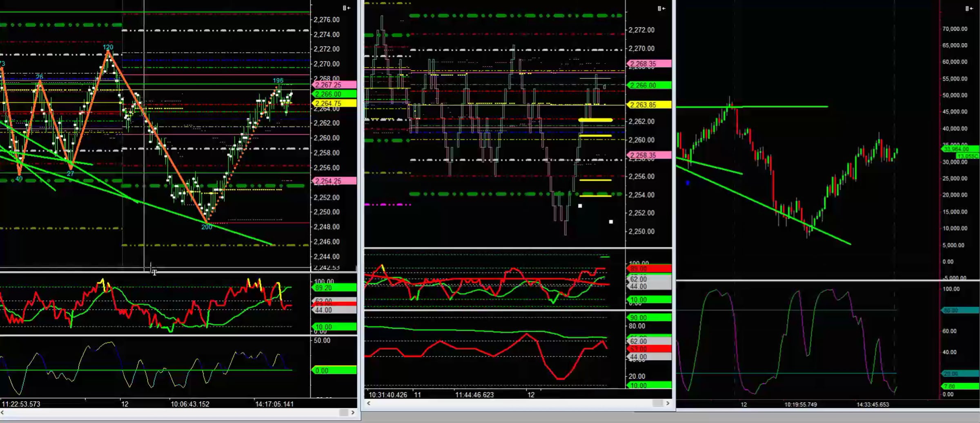Click the 14:17:05.141 time label

coord(274,404)
